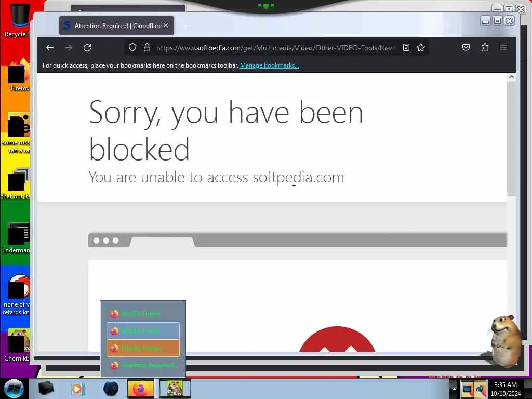The image size is (532, 399).
Task: Go back to the previous page
Action: point(50,48)
